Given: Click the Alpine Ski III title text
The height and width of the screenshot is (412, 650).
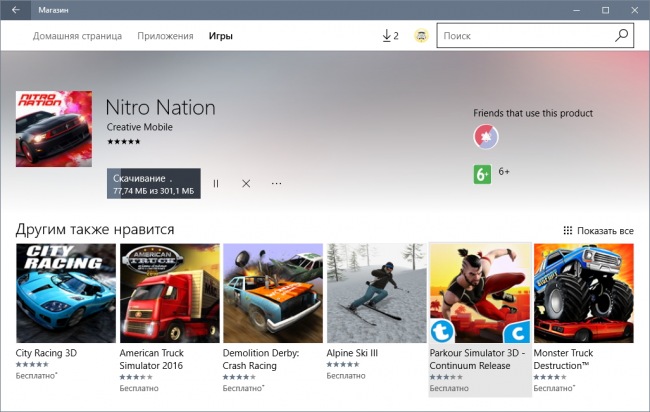Looking at the screenshot, I should pos(352,353).
